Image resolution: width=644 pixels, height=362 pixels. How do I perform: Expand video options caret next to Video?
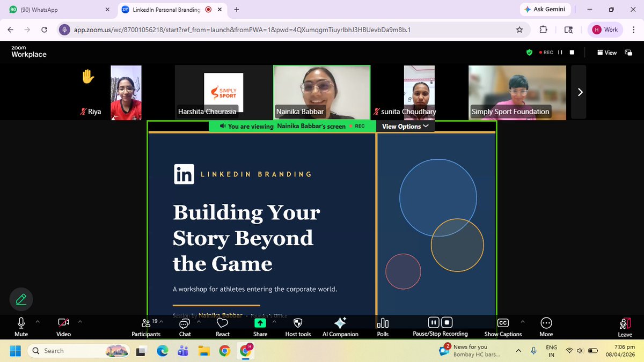pyautogui.click(x=80, y=322)
